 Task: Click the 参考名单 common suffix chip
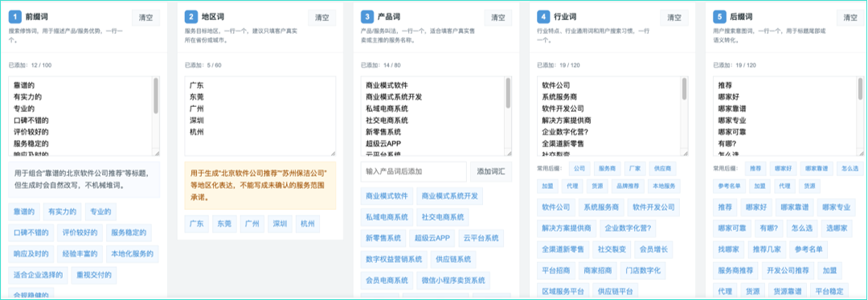click(730, 186)
